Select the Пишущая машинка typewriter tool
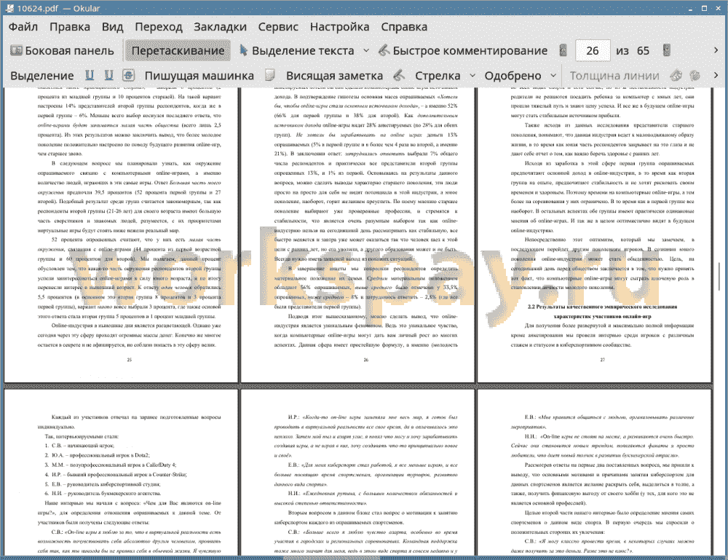The image size is (728, 560). [199, 76]
